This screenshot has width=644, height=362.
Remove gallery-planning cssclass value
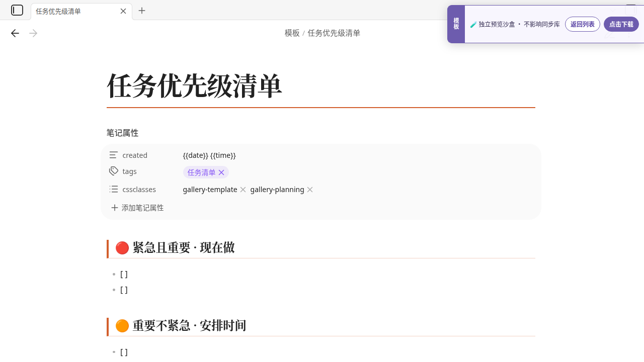click(x=310, y=190)
